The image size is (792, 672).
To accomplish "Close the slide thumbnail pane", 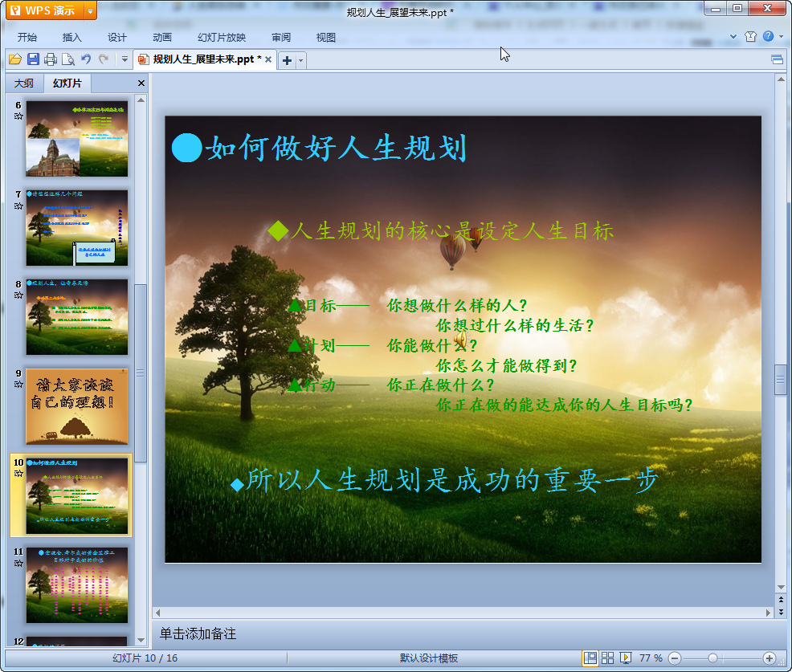I will click(141, 83).
